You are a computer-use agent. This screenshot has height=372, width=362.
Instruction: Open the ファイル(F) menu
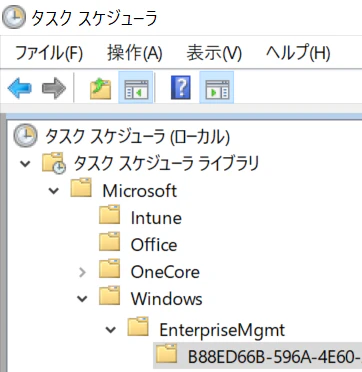pyautogui.click(x=49, y=53)
